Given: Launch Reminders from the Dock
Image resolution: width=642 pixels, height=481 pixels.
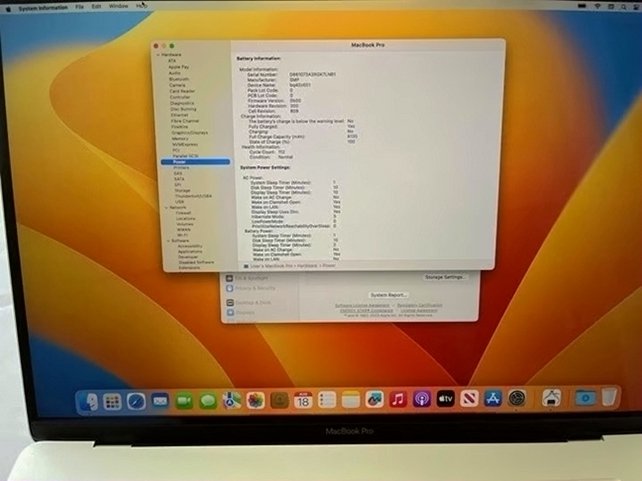Looking at the screenshot, I should tap(327, 400).
